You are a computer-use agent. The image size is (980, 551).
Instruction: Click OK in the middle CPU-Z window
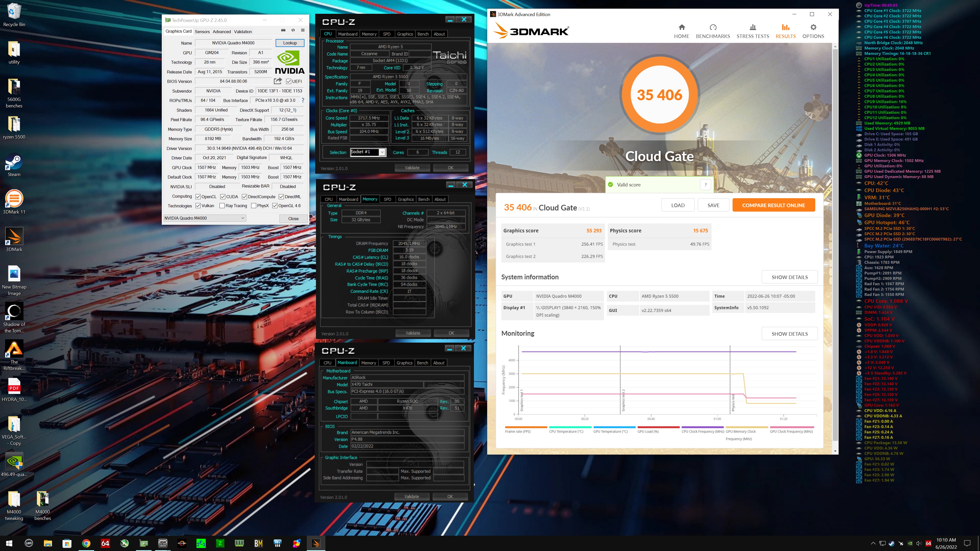coord(451,333)
